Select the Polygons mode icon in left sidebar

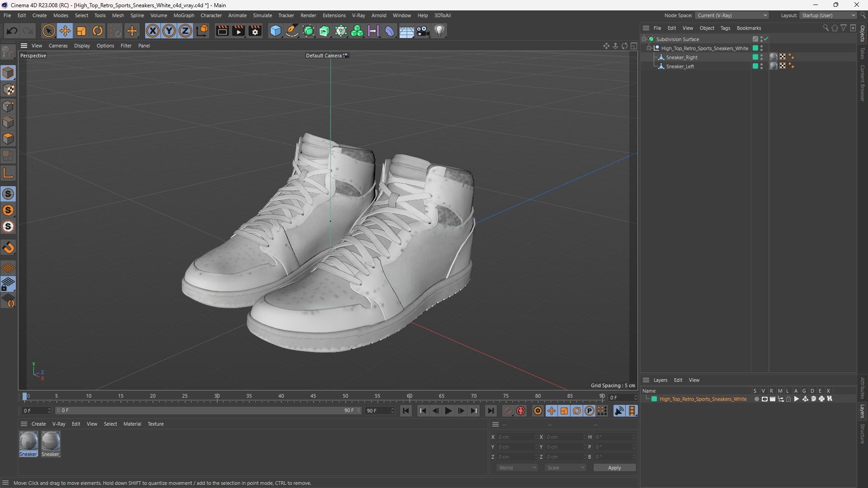pos(8,139)
